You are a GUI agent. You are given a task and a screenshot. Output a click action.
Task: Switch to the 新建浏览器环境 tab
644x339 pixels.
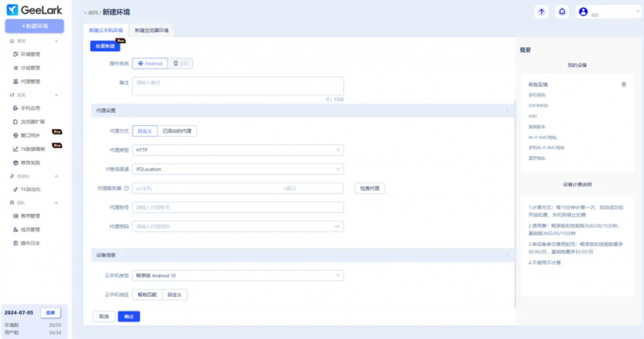click(x=151, y=30)
